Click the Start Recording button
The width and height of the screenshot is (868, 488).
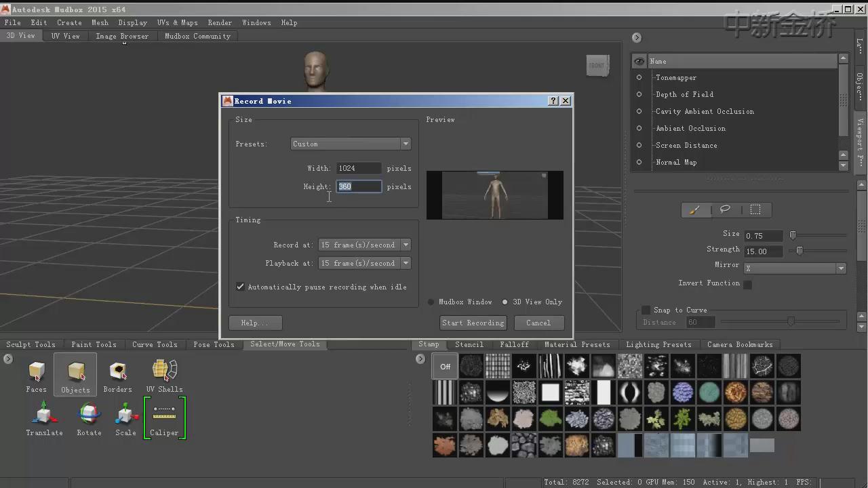[473, 323]
